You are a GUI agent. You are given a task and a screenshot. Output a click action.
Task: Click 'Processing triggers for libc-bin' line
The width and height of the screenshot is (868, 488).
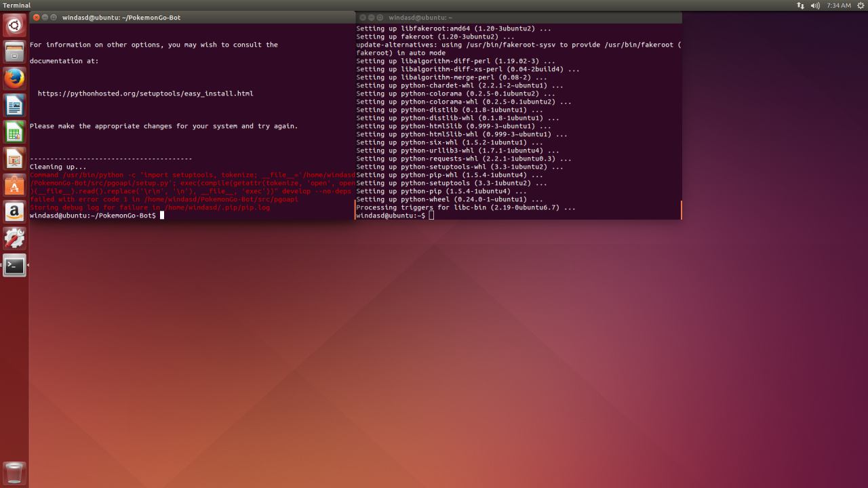[466, 207]
